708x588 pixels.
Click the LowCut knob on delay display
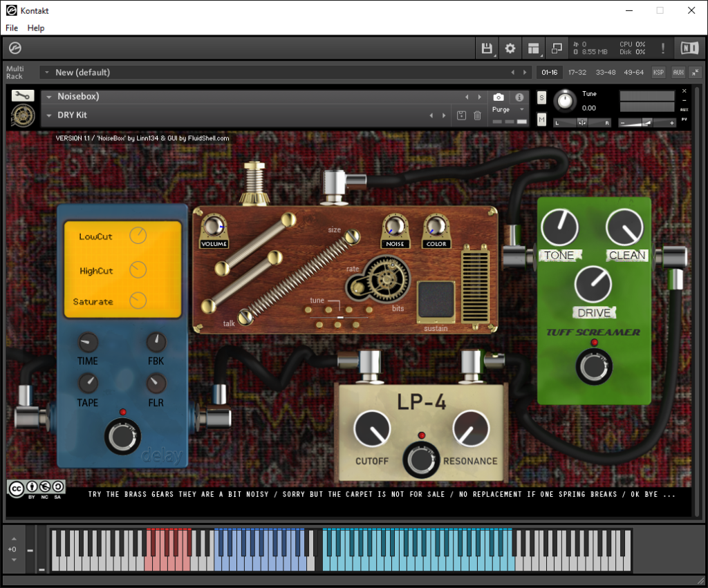pyautogui.click(x=138, y=235)
